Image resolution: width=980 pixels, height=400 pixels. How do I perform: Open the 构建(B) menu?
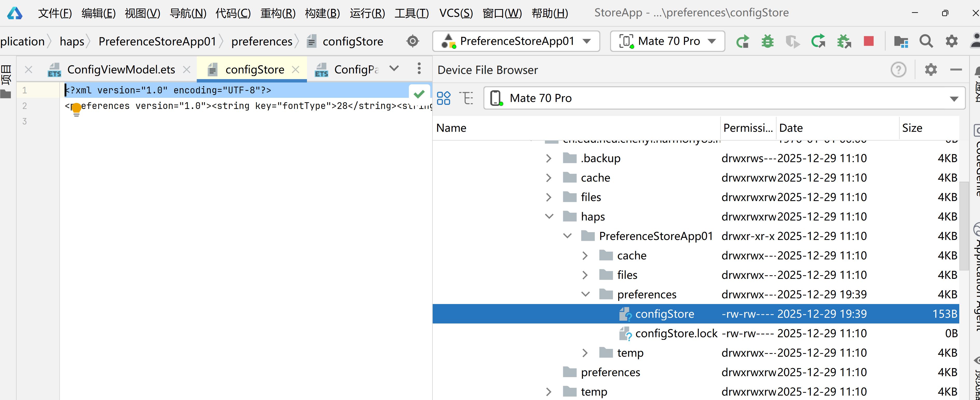(322, 13)
